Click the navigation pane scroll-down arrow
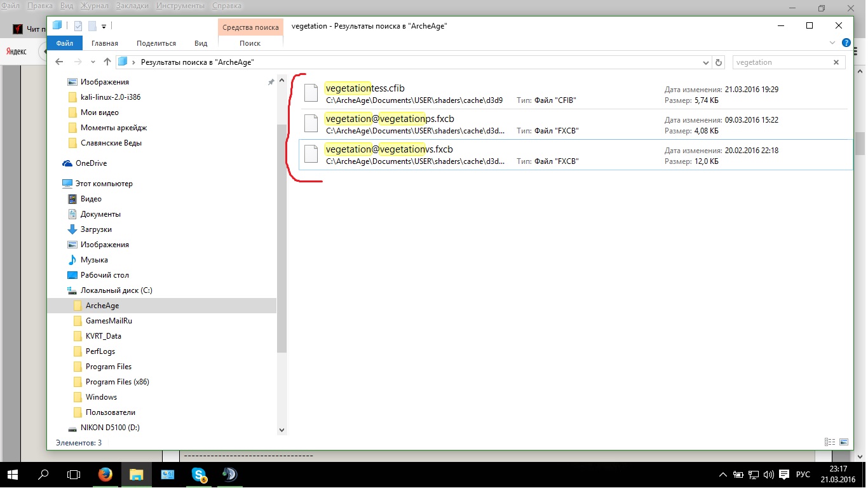 282,430
